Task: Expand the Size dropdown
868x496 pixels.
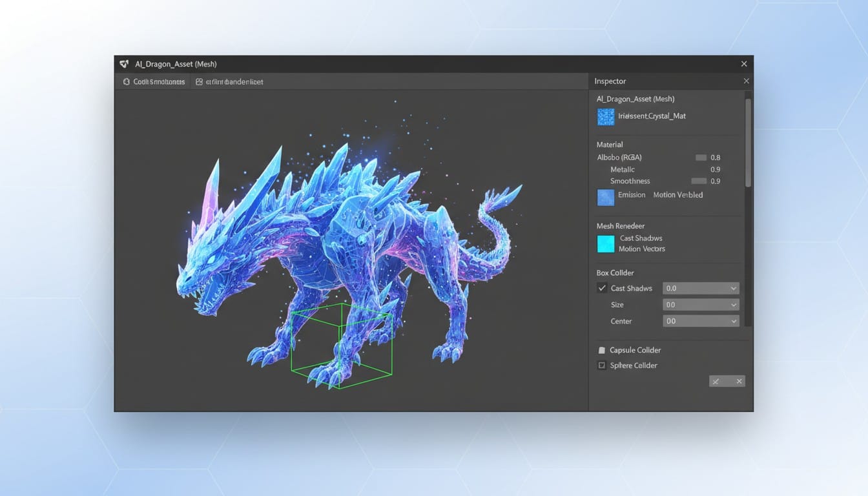Action: coord(701,305)
